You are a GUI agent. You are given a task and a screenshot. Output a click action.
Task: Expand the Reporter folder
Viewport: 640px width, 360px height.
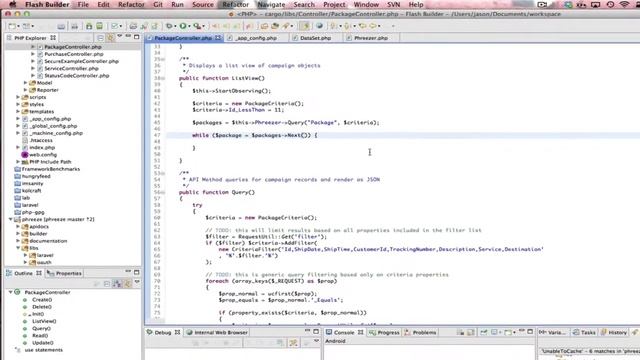click(x=25, y=90)
